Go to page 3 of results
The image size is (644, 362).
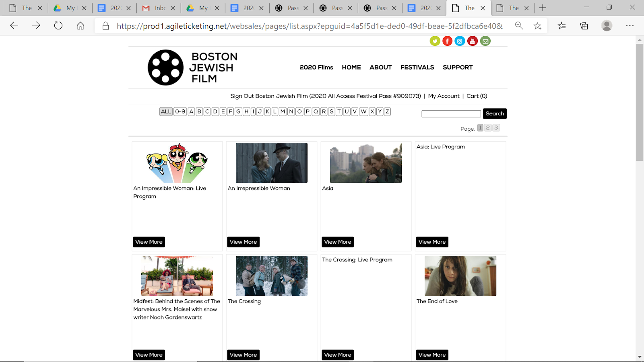tap(496, 128)
